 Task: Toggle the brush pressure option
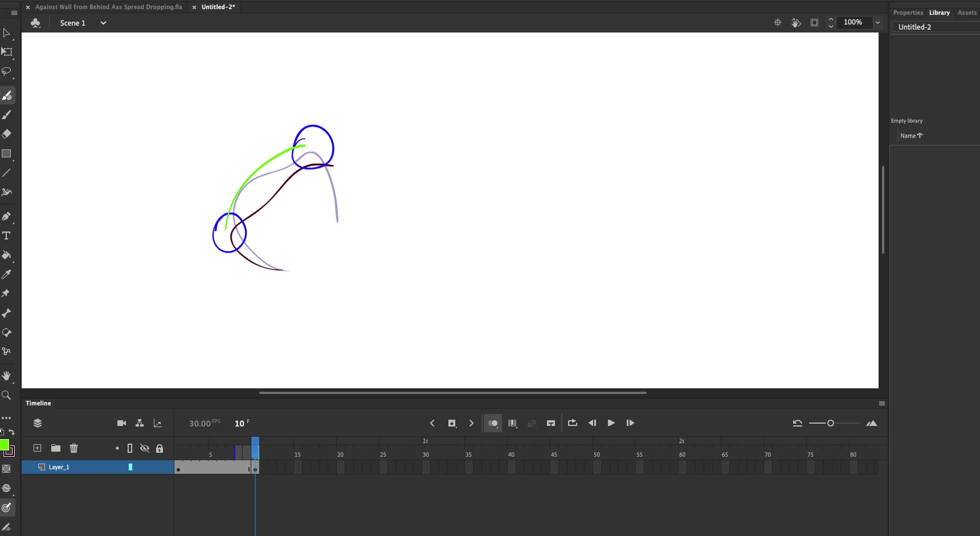pyautogui.click(x=7, y=488)
